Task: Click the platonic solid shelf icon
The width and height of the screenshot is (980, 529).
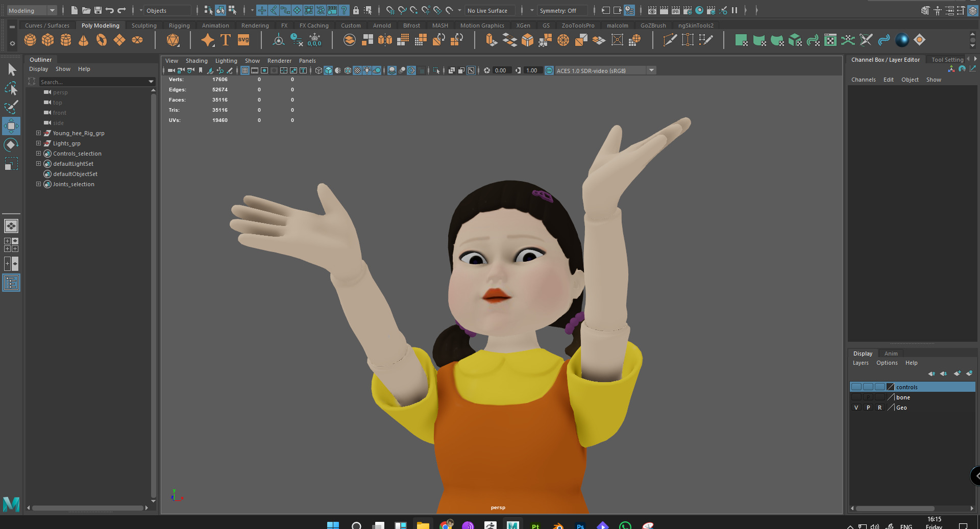Action: pyautogui.click(x=173, y=40)
